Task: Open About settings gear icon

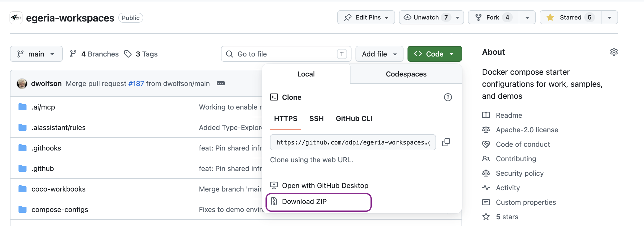Action: [614, 52]
